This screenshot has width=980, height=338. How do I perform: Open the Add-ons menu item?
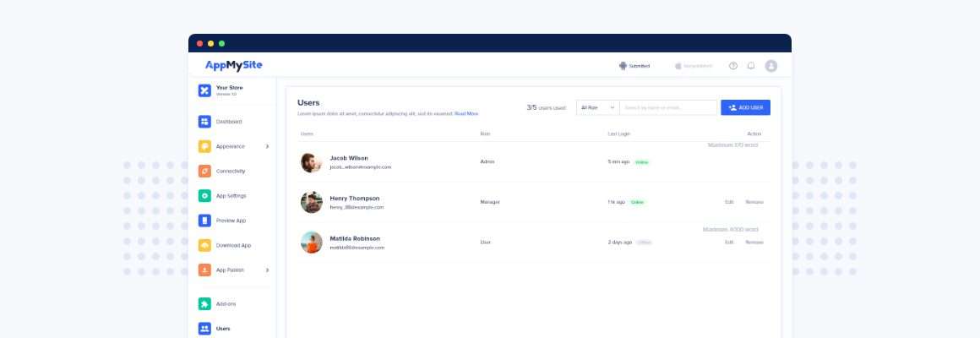coord(226,304)
